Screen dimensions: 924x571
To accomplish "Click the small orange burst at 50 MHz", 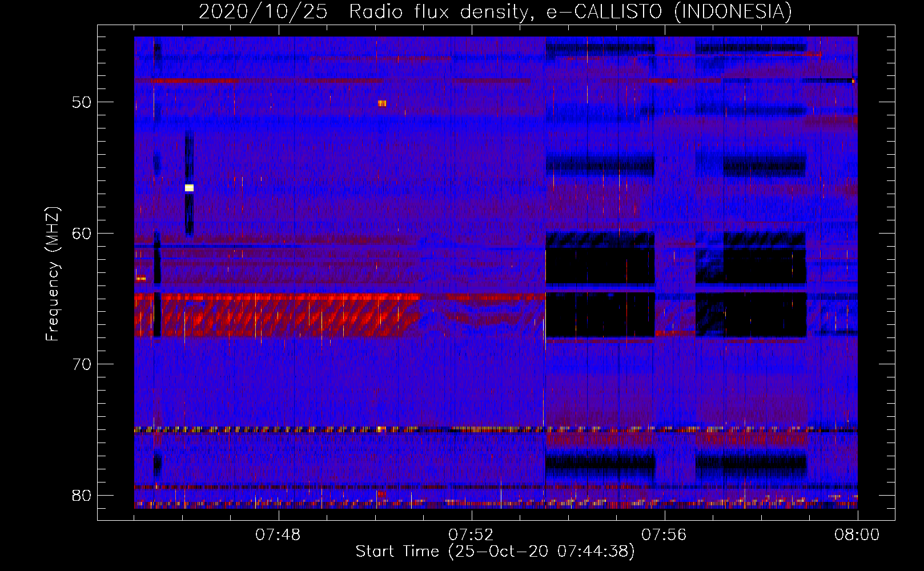I will click(x=382, y=103).
